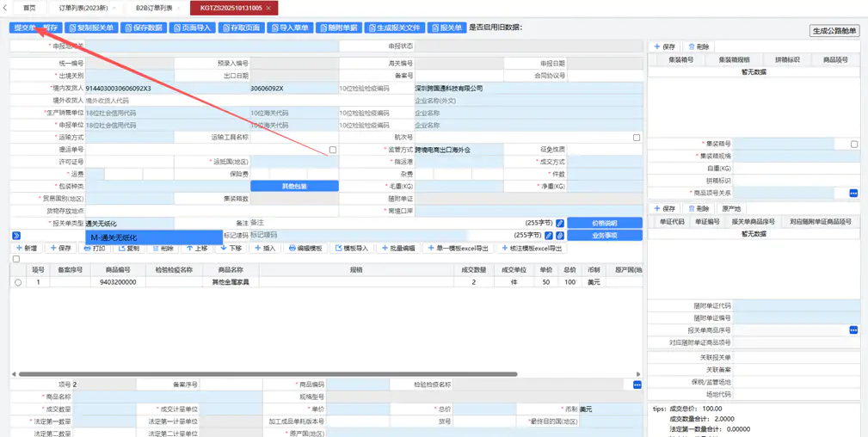
Task: Click the 监管方式 field showing 跨境电商出口海外仓
Action: [459, 150]
